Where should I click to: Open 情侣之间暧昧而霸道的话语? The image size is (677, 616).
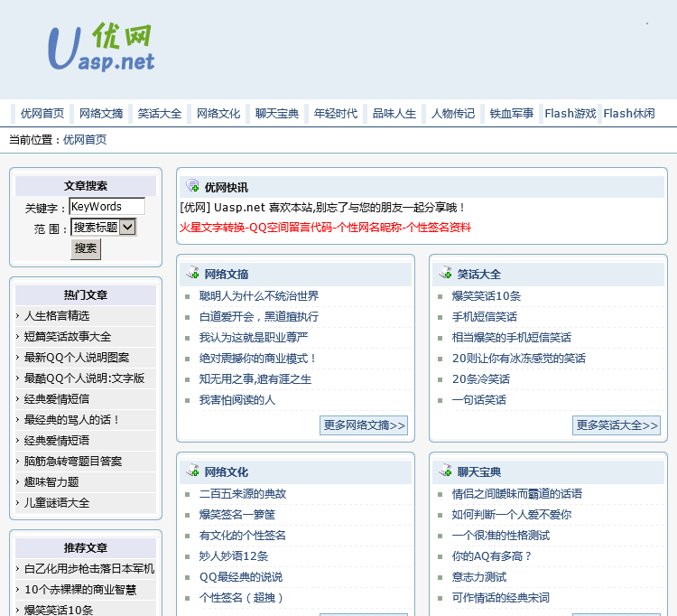(x=517, y=494)
